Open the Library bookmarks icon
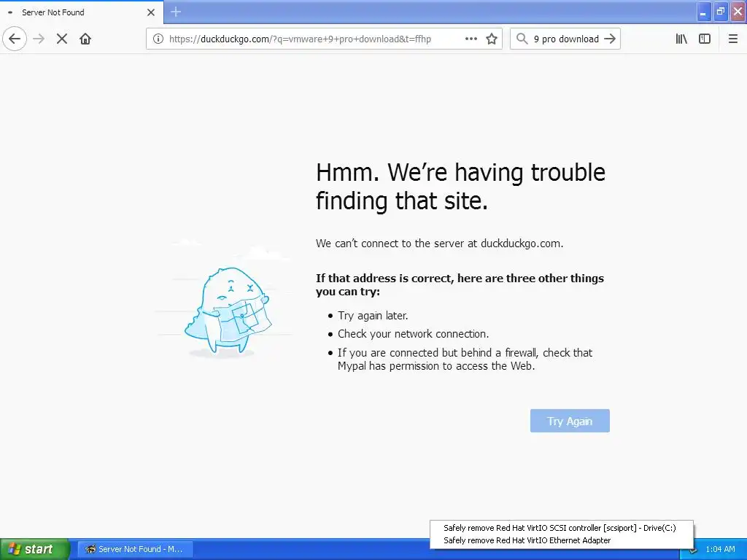747x560 pixels. [x=681, y=39]
